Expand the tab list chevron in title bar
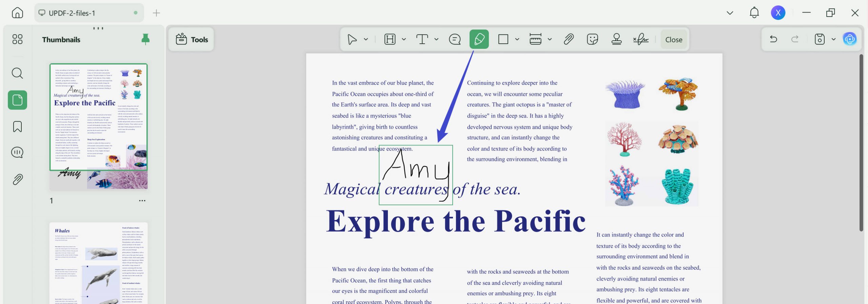868x304 pixels. pos(730,13)
